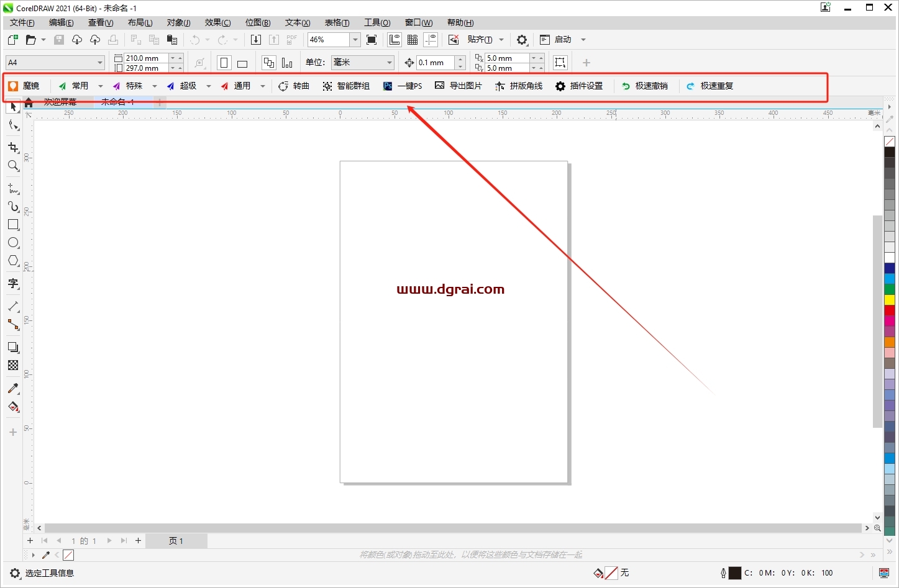Activate the Text tool
This screenshot has height=588, width=899.
13,284
